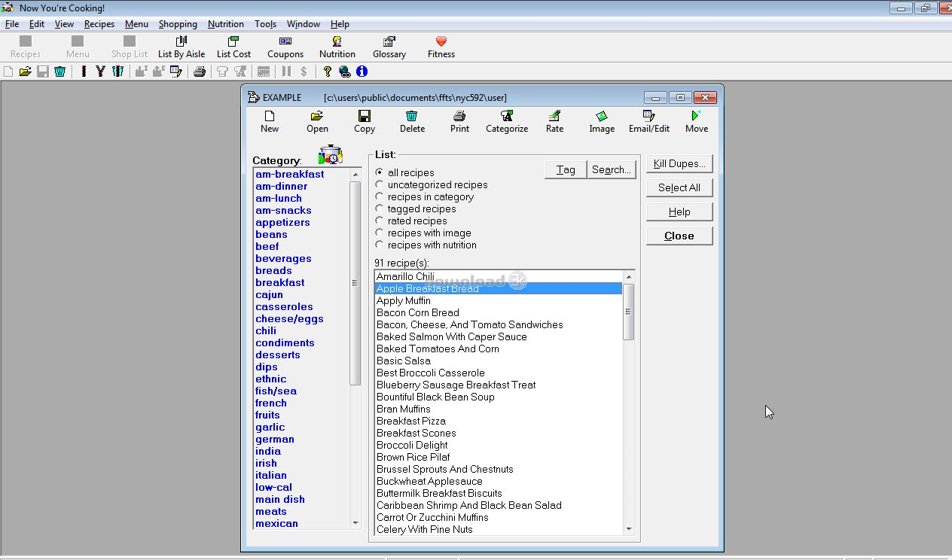Screen dimensions: 952x560
Task: Click the Help button in the EXAMPLE window
Action: [x=679, y=212]
